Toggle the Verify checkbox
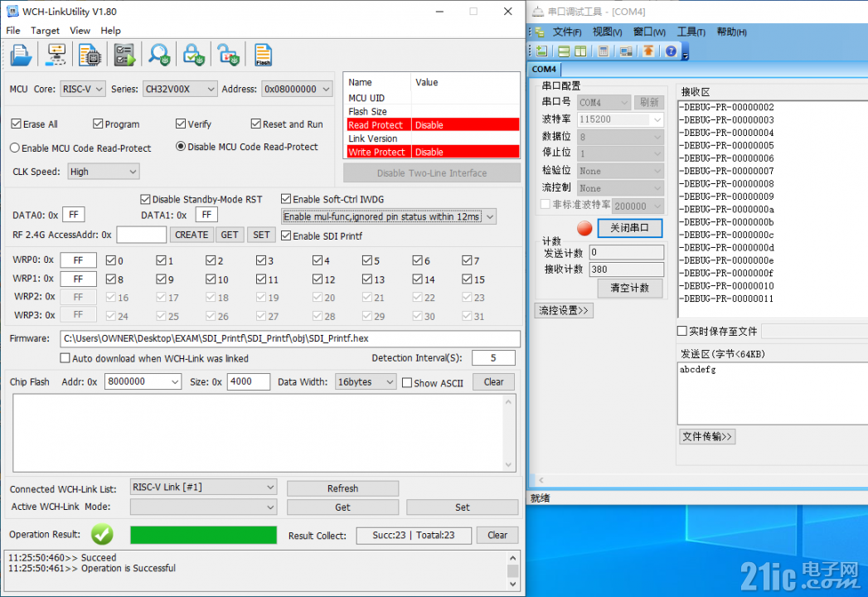Viewport: 868px width, 597px height. click(x=181, y=124)
